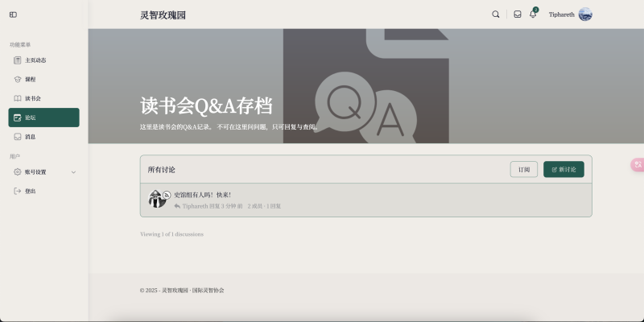Viewport: 644px width, 322px height.
Task: Click the reply arrow icon before Tiphareth
Action: (177, 206)
